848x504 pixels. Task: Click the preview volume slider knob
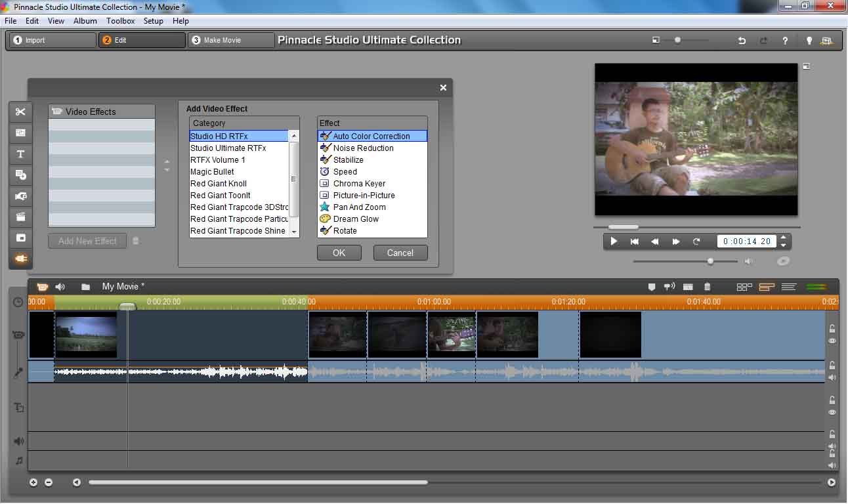(710, 261)
